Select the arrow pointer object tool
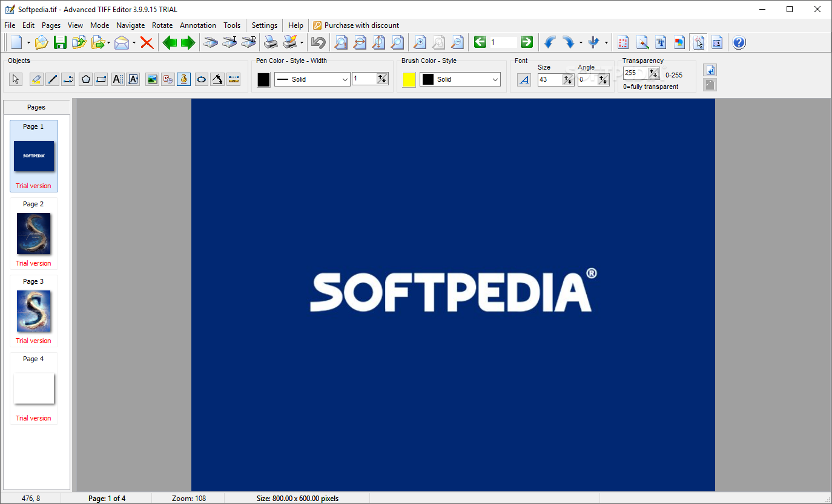This screenshot has width=832, height=504. pyautogui.click(x=16, y=79)
